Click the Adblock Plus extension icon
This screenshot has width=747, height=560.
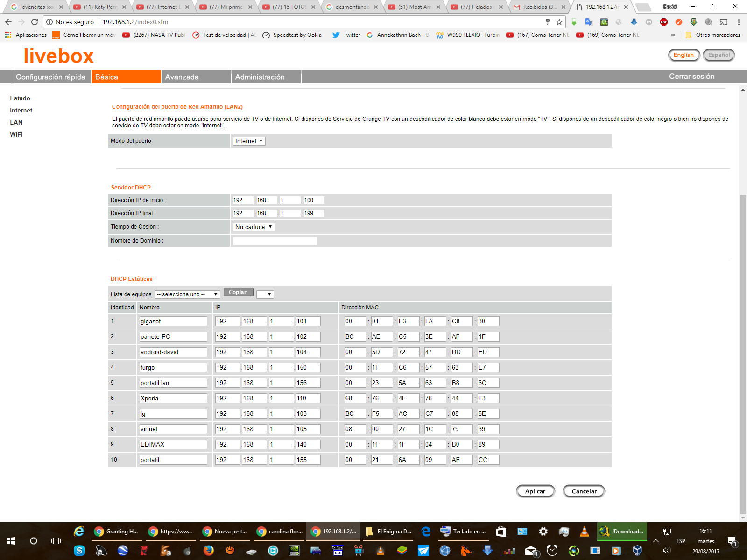(x=663, y=22)
